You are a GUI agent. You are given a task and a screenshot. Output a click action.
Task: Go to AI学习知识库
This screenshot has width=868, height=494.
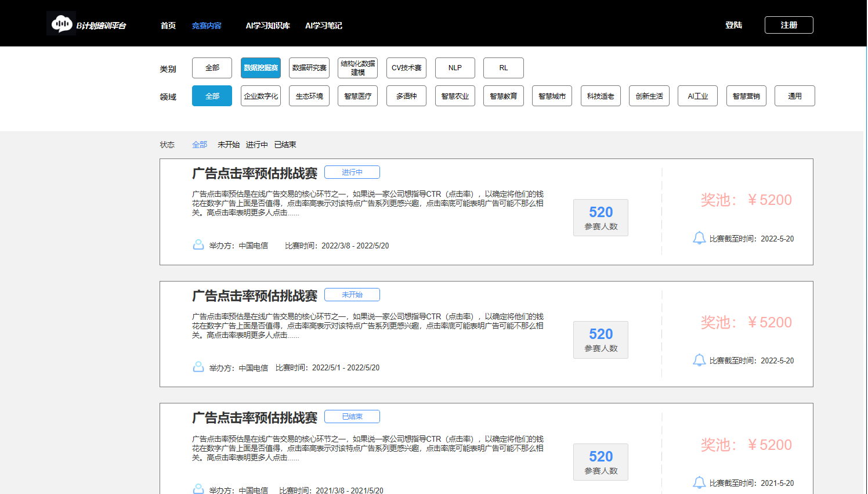267,26
